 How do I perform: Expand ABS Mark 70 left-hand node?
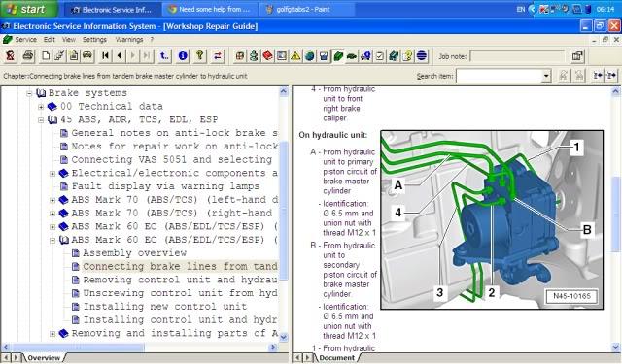point(52,200)
